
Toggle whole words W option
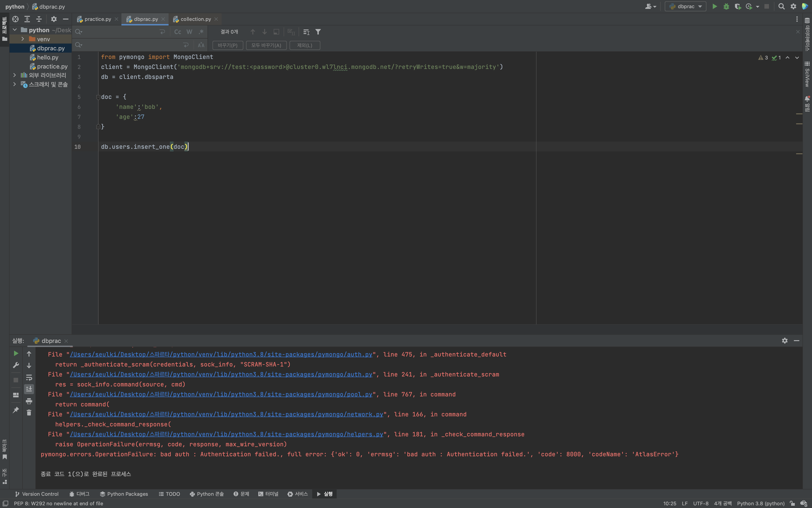189,32
